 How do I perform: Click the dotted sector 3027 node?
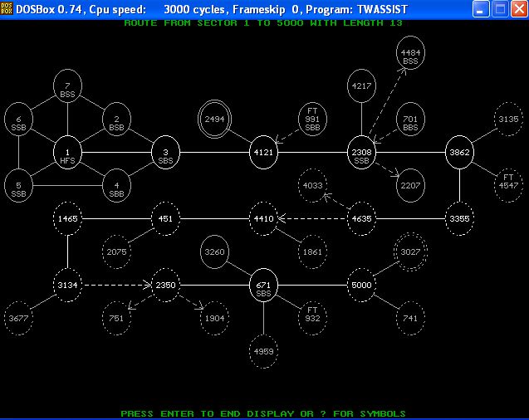pos(410,252)
